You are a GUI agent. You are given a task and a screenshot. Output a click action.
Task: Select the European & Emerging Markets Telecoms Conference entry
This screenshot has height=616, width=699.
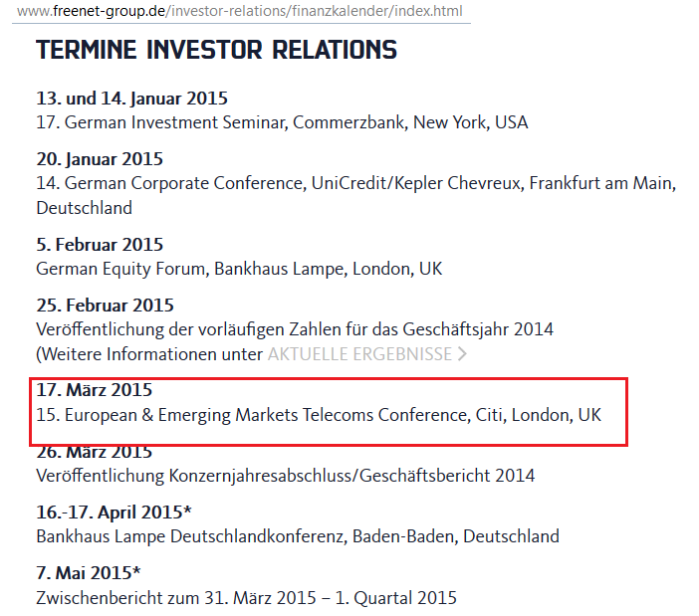[319, 415]
